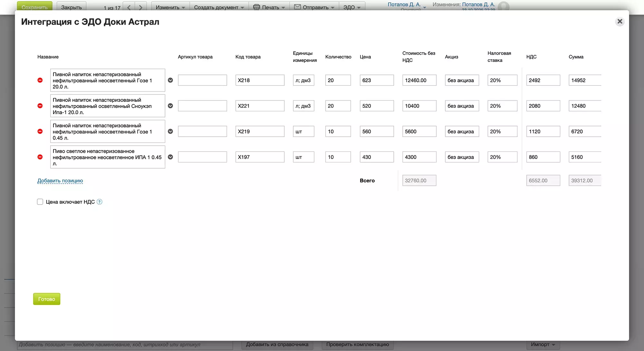
Task: Go to previous document arrow
Action: pyautogui.click(x=129, y=7)
